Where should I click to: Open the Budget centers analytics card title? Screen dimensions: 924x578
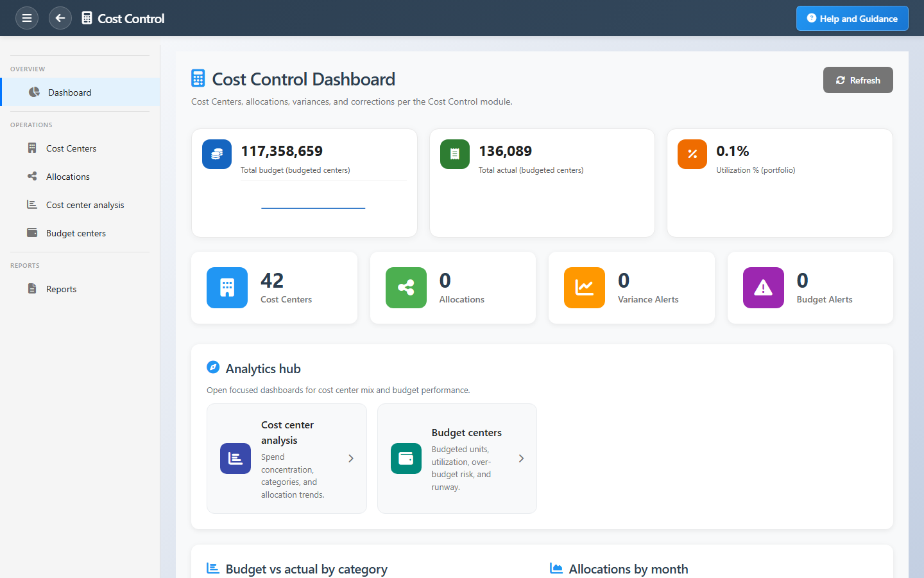[466, 433]
